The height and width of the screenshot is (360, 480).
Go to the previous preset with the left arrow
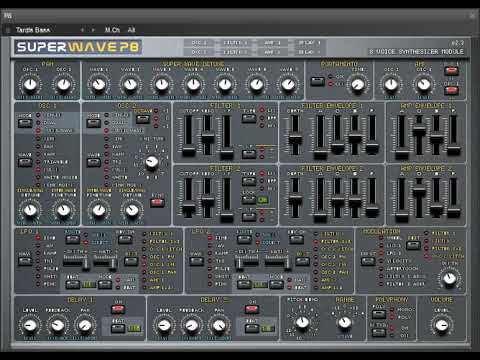pos(82,30)
